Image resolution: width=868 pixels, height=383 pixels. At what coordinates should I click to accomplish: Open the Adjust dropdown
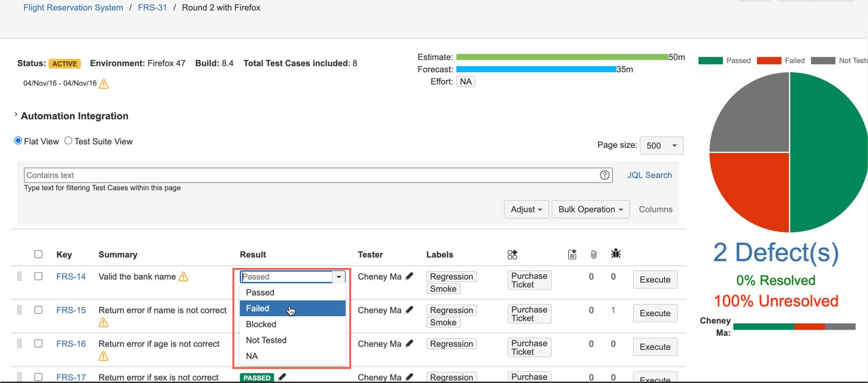click(x=526, y=209)
